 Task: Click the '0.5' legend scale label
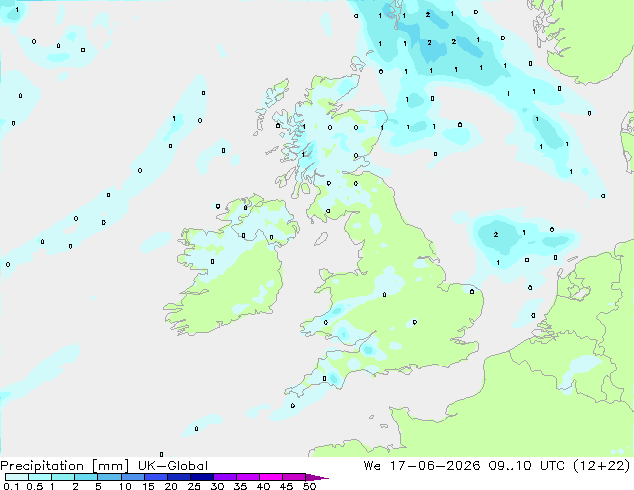point(35,486)
